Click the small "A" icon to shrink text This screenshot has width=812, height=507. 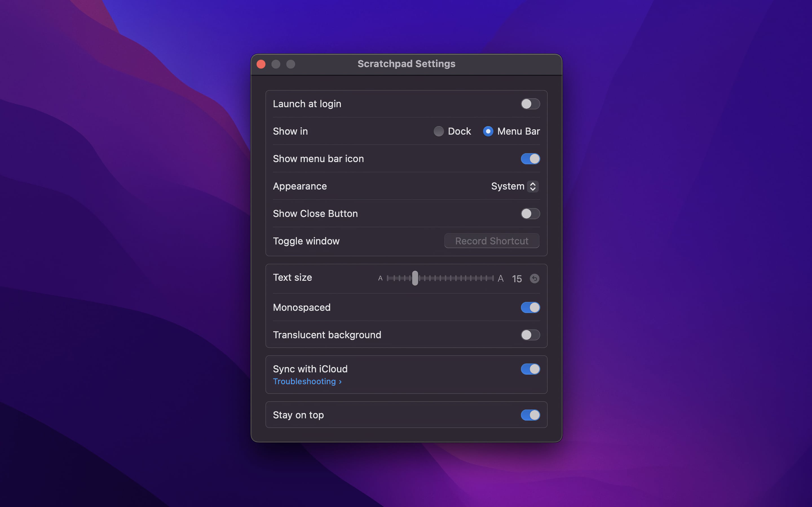point(380,278)
